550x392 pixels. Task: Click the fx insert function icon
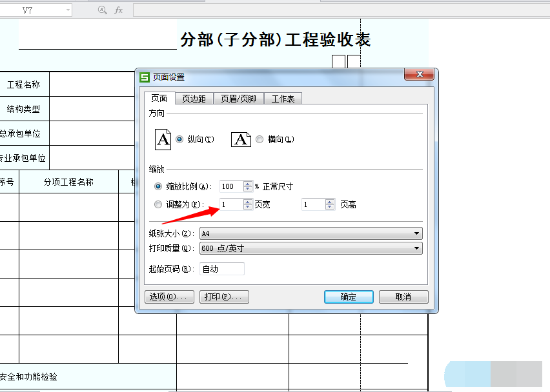coord(119,10)
